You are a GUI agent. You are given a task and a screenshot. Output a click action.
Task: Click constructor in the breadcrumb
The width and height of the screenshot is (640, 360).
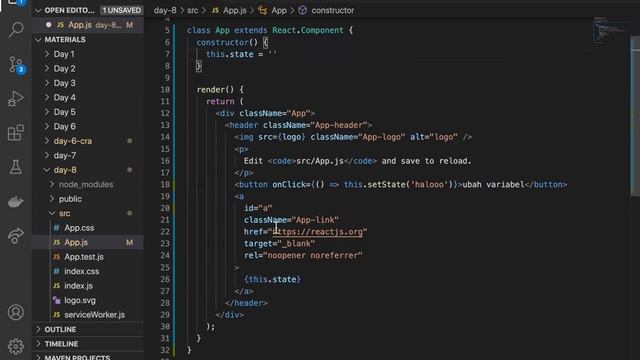pos(332,10)
